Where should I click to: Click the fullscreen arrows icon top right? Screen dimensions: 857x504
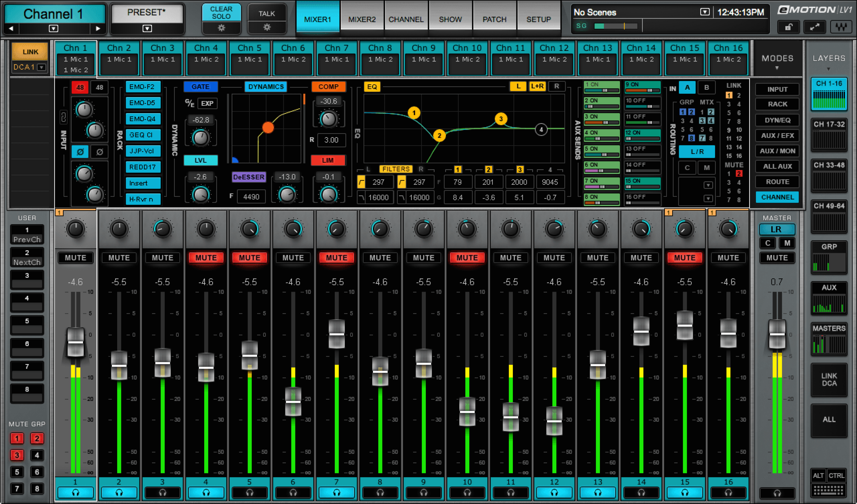(x=815, y=27)
